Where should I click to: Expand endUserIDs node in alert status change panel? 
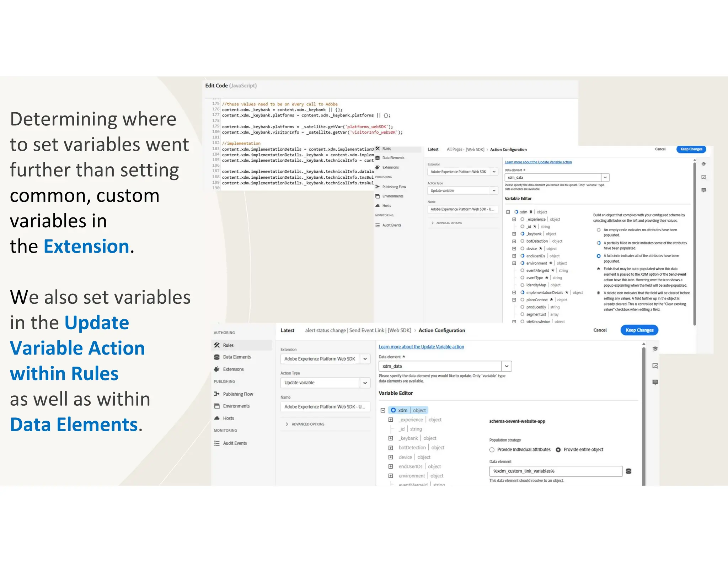[x=391, y=466]
